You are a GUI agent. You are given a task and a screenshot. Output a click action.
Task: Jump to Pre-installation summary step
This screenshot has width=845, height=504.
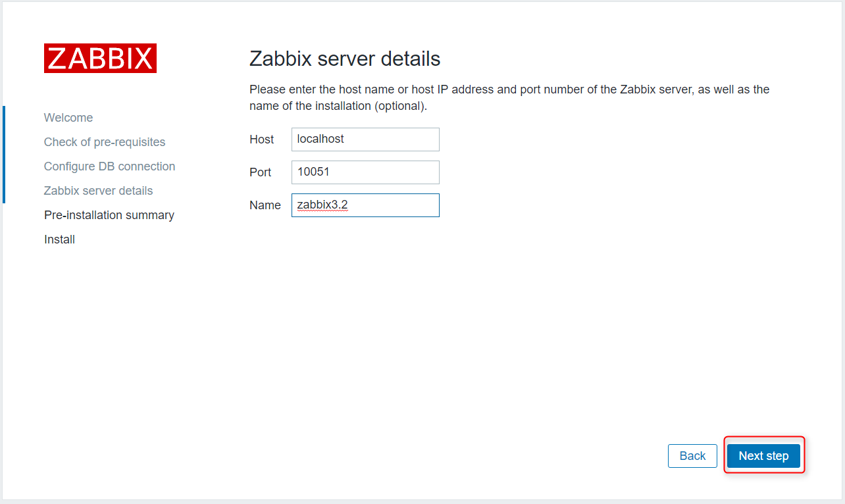pos(109,215)
